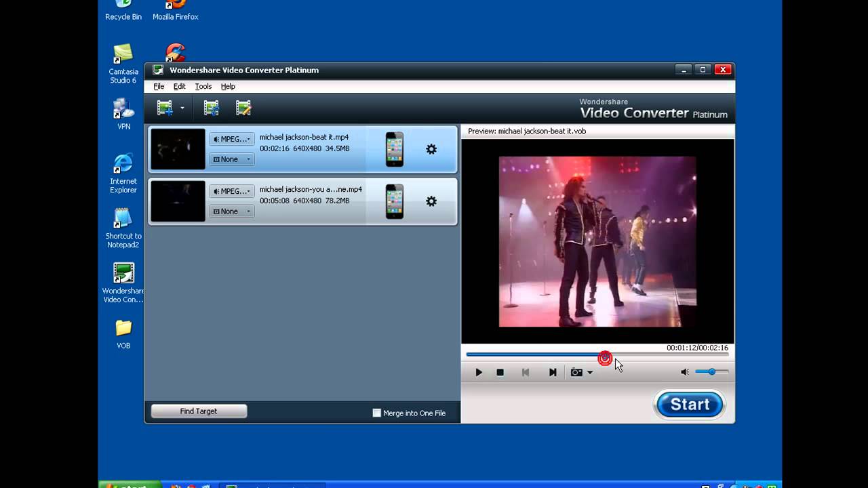This screenshot has width=868, height=488.
Task: Click the preview video display
Action: pos(597,241)
